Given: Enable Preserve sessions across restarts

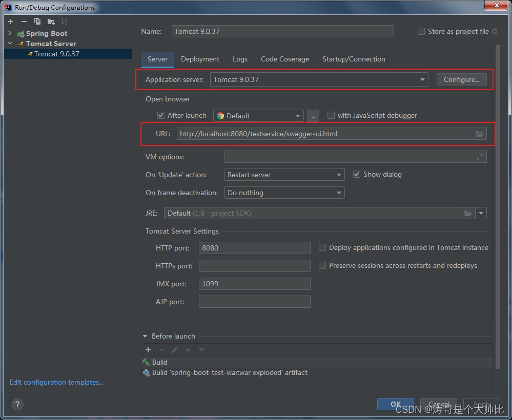Looking at the screenshot, I should pyautogui.click(x=322, y=266).
